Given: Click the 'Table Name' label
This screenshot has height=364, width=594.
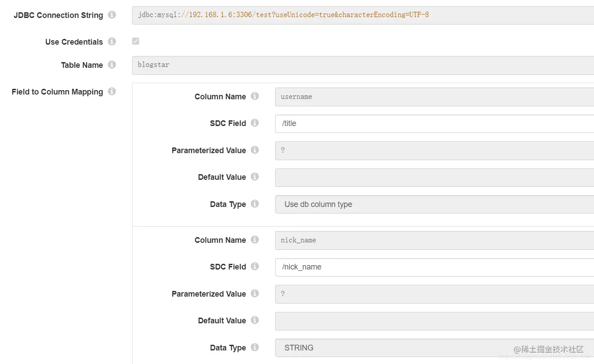Looking at the screenshot, I should (x=82, y=65).
